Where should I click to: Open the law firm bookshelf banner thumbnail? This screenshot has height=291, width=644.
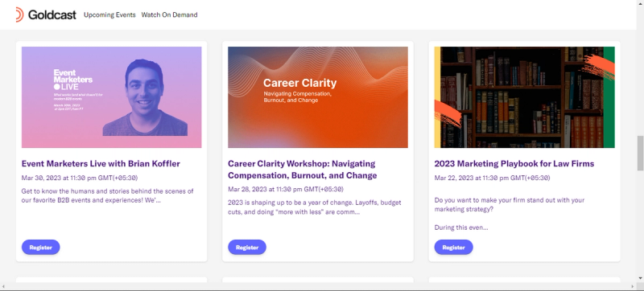[525, 97]
